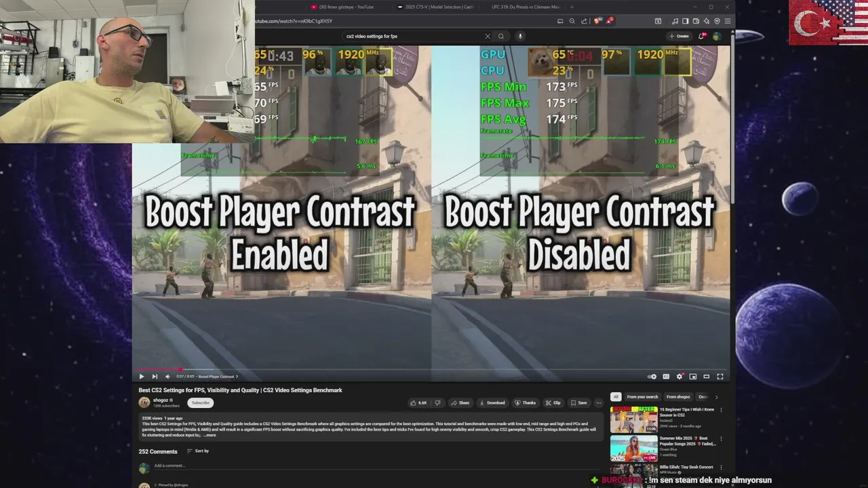Open options for 15 Beginner Tips video
This screenshot has height=488, width=868.
pos(721,410)
